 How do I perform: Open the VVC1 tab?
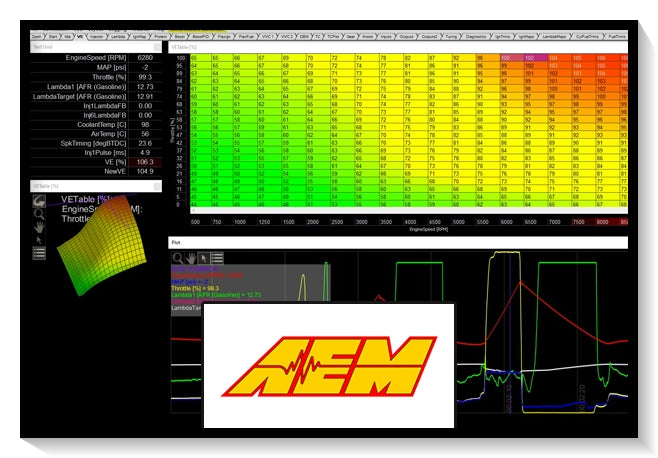[267, 37]
